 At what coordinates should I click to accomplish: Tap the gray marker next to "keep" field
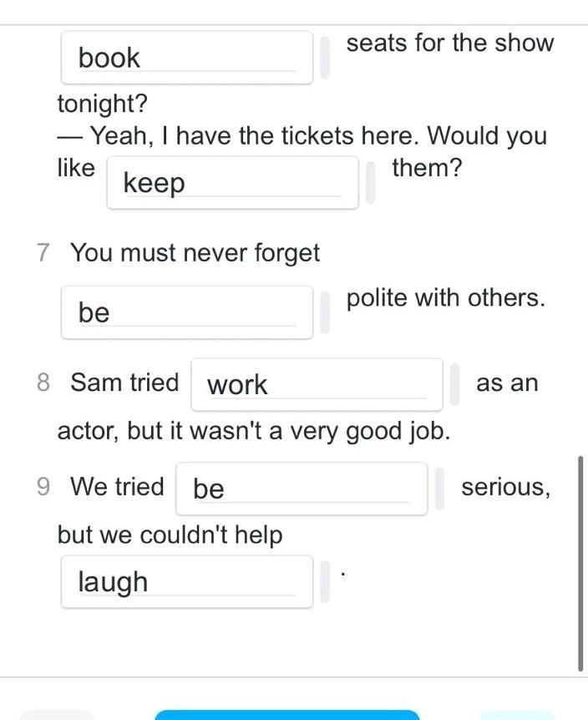pos(371,183)
